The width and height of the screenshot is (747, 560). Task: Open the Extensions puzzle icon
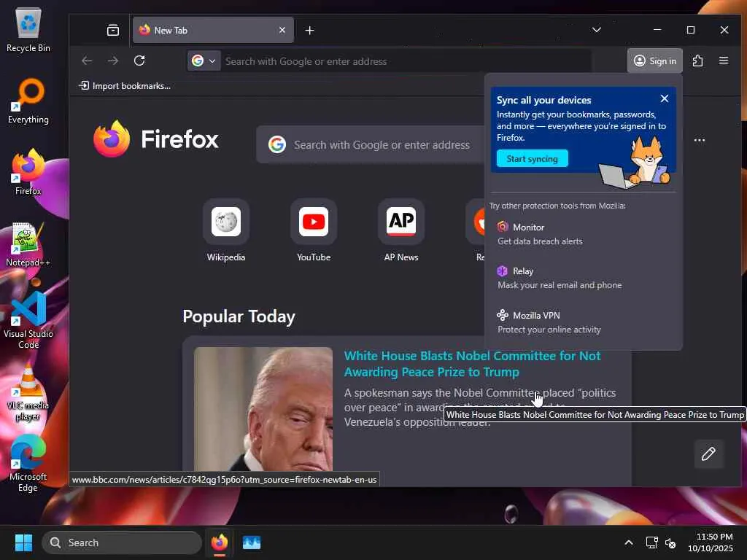tap(697, 61)
